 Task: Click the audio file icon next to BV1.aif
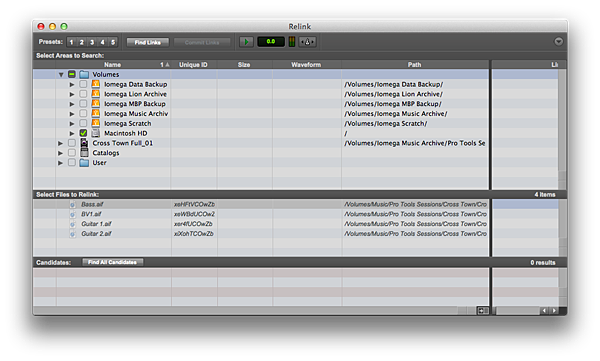(72, 214)
